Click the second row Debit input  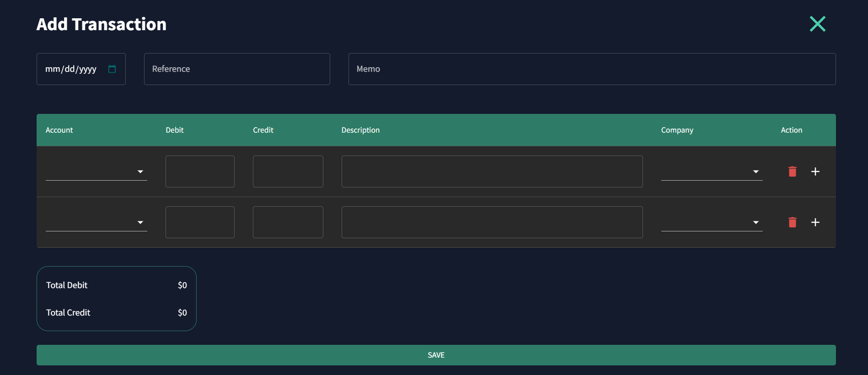tap(200, 222)
